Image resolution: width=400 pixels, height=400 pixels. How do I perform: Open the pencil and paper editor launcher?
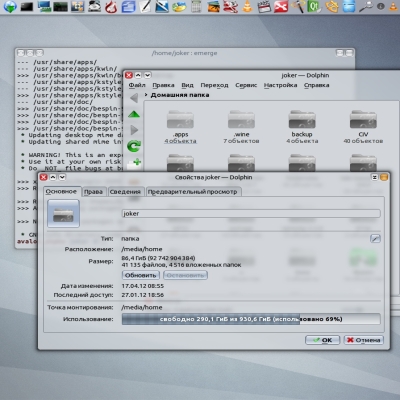click(145, 6)
